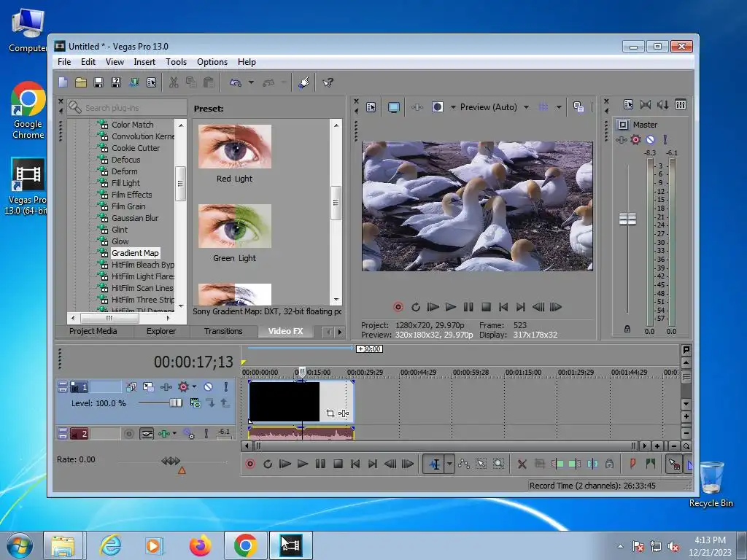Open the Insert menu
The width and height of the screenshot is (747, 560).
pos(144,62)
